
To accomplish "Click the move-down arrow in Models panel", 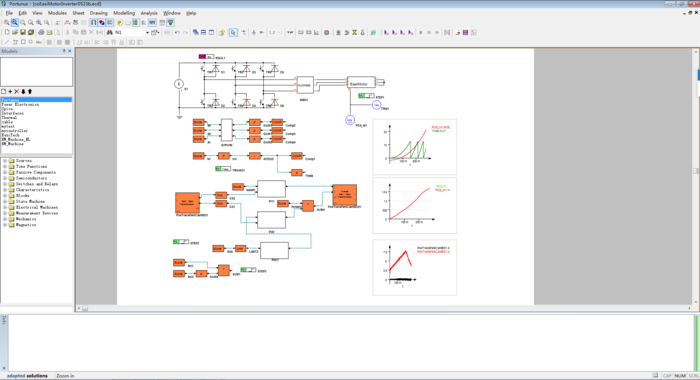I will [x=23, y=92].
